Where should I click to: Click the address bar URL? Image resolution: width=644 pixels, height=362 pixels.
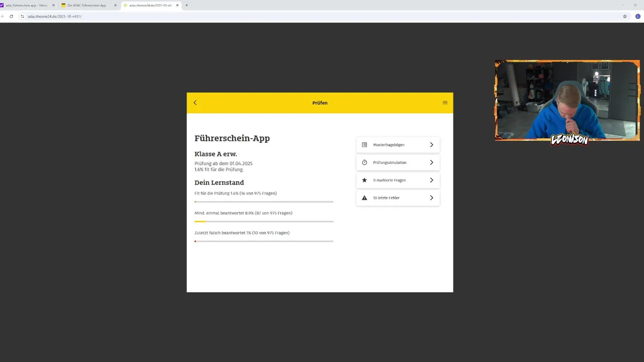[54, 17]
